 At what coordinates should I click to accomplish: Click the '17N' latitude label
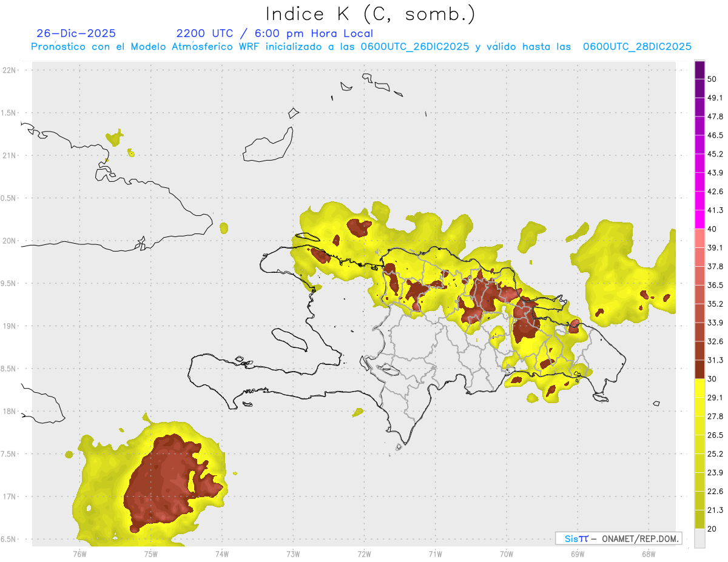click(x=10, y=497)
